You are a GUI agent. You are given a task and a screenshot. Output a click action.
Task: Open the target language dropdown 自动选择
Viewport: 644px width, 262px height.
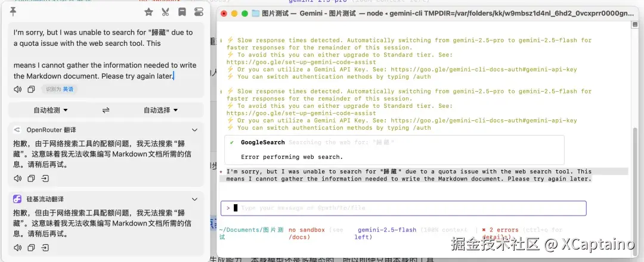coord(160,110)
